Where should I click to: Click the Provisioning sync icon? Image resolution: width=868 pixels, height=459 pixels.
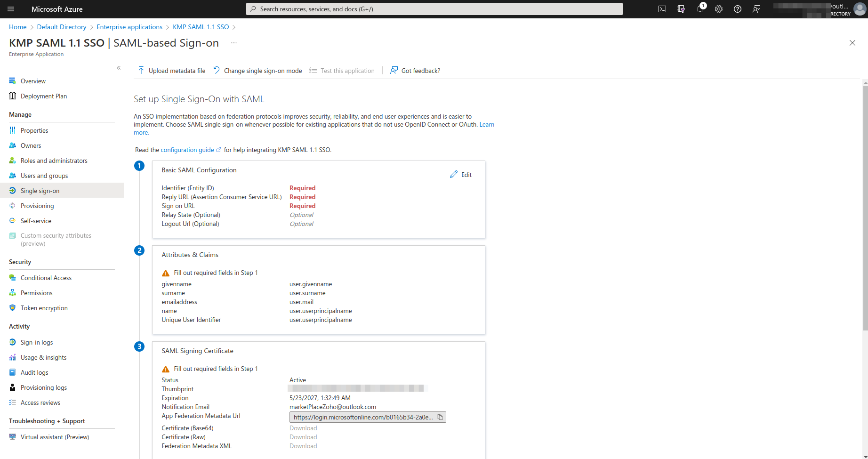tap(13, 206)
